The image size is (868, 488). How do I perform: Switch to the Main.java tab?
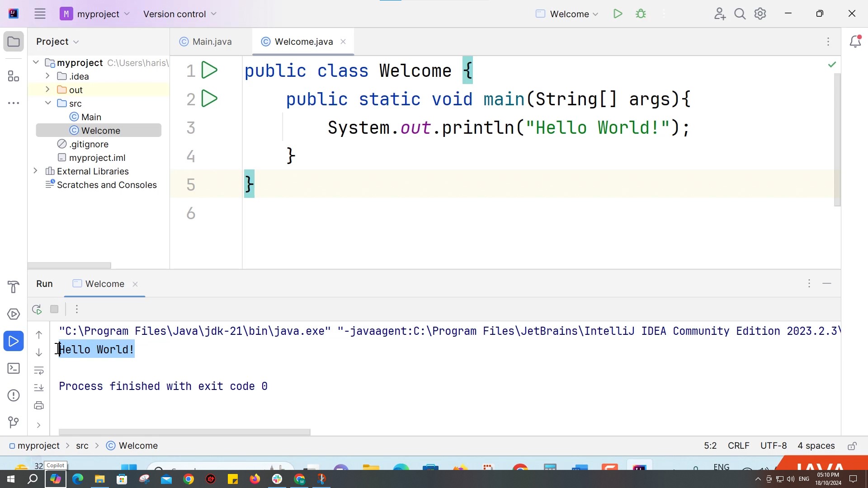click(211, 41)
